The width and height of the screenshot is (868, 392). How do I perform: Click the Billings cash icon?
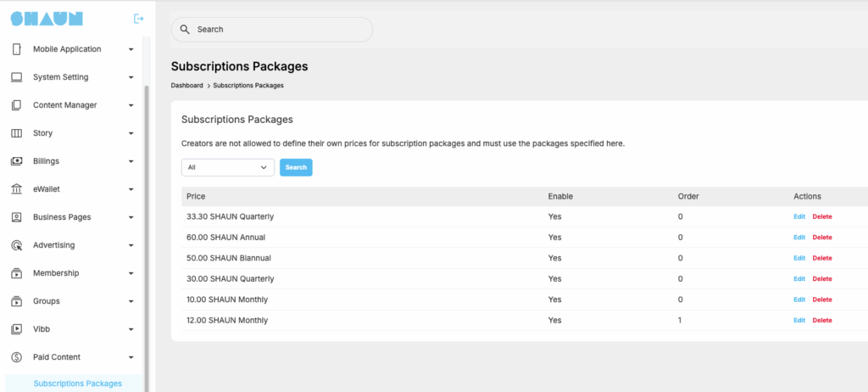(x=17, y=161)
